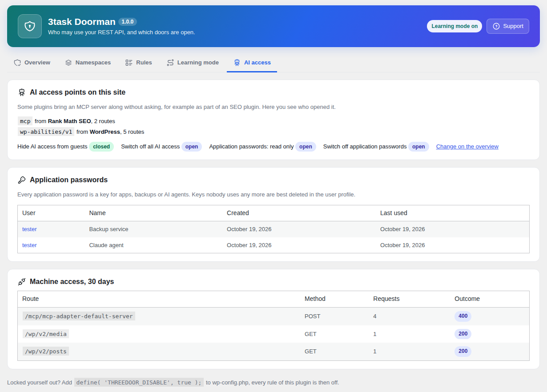Click the 3task Doorman title
Screen dimensions: 547x392
pyautogui.click(x=82, y=22)
